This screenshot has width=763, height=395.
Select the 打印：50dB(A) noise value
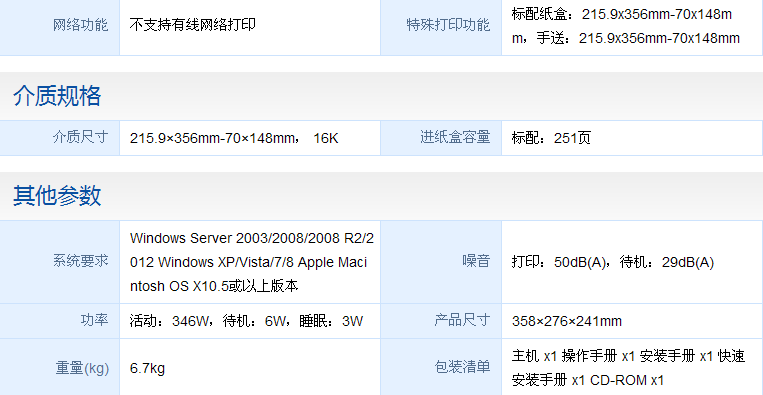(x=613, y=263)
